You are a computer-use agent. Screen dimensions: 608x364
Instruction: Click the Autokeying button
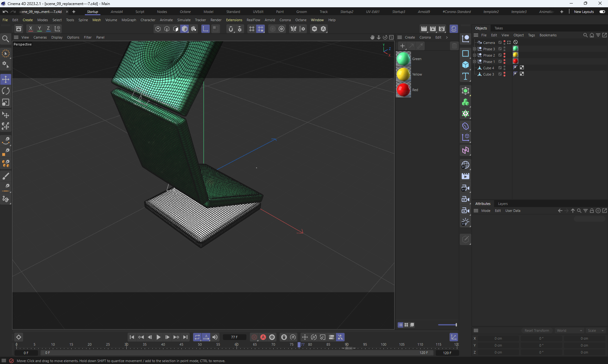pyautogui.click(x=263, y=337)
